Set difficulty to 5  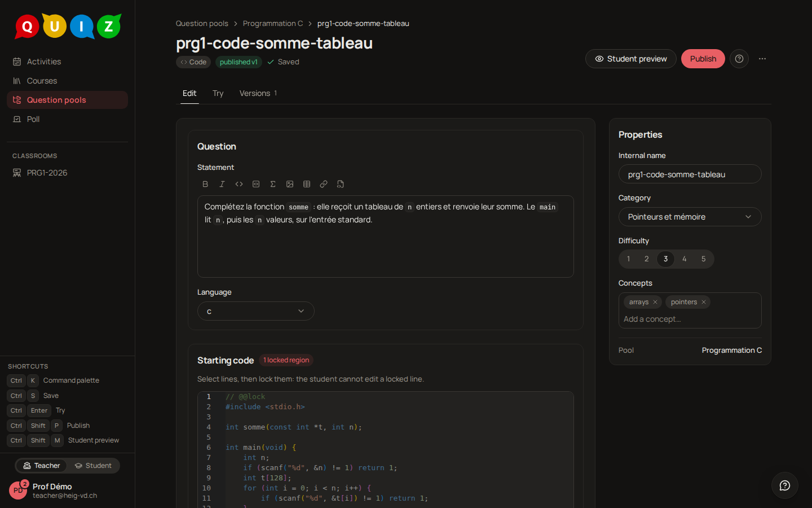pyautogui.click(x=704, y=259)
